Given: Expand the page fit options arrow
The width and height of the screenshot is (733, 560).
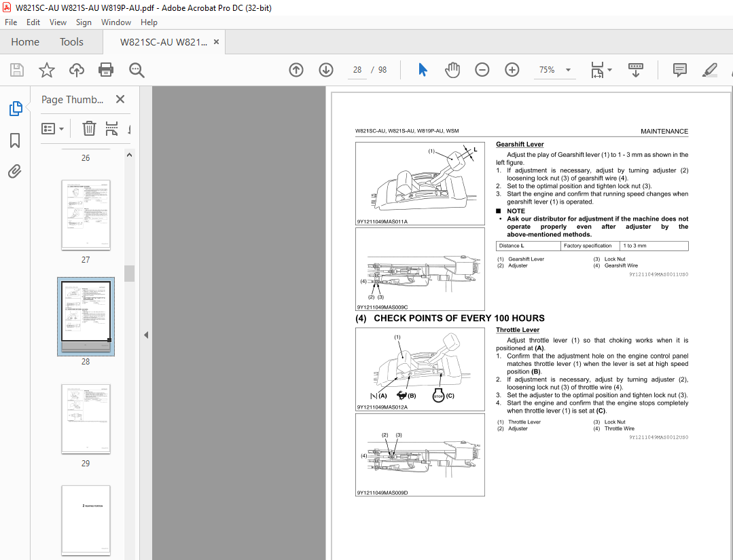Looking at the screenshot, I should click(609, 70).
